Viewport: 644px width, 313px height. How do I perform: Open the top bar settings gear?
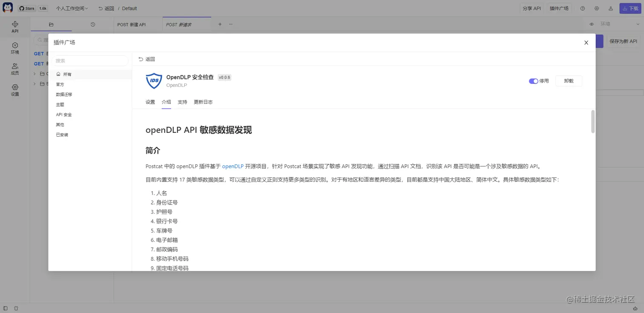(x=597, y=8)
